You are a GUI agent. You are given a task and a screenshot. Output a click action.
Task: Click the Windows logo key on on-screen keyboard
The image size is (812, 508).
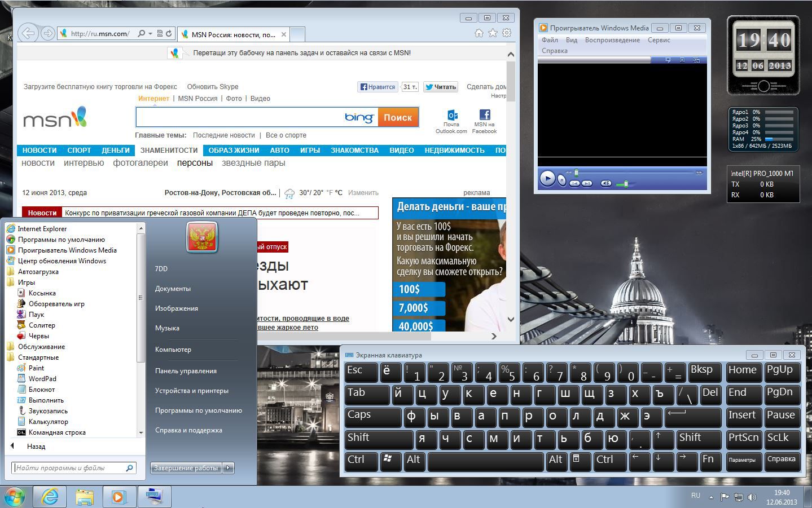click(x=390, y=462)
